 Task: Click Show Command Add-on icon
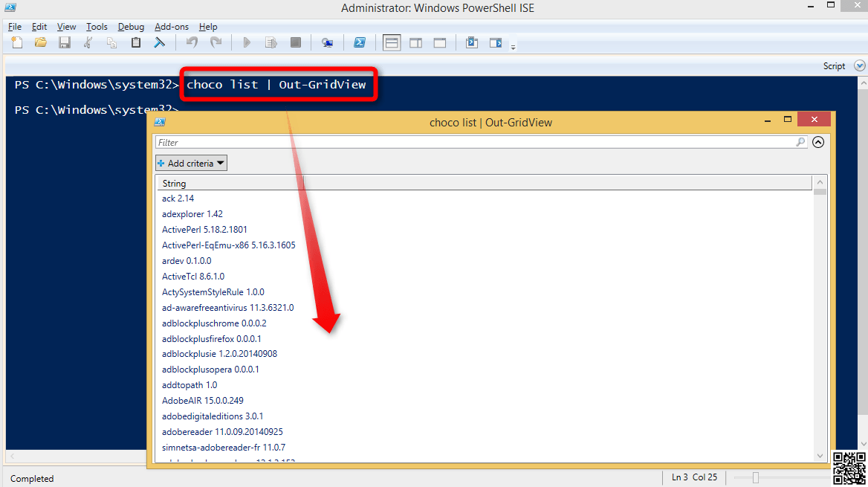[x=496, y=42]
